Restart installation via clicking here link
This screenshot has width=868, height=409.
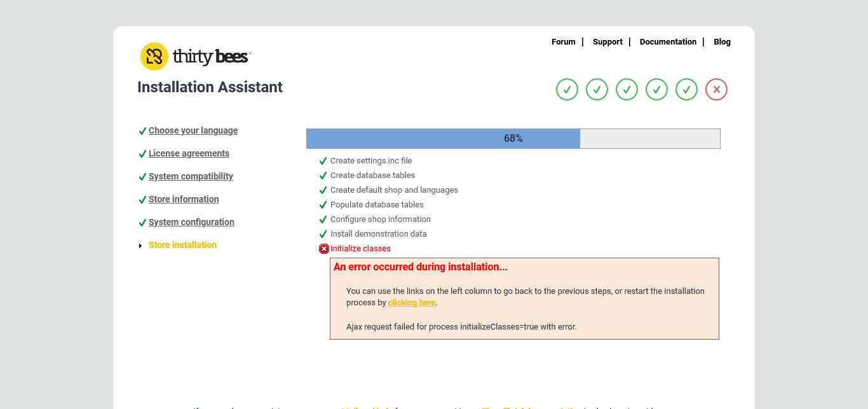tap(412, 303)
